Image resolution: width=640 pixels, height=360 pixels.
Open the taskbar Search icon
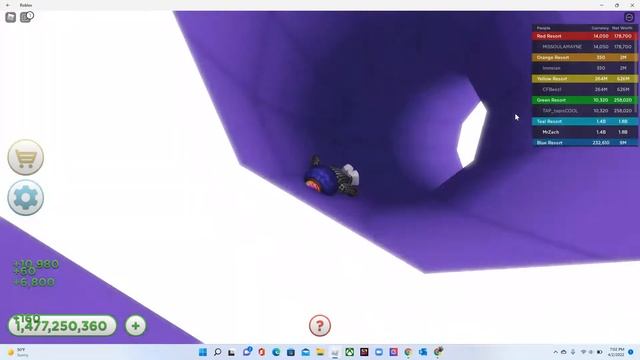(x=218, y=352)
